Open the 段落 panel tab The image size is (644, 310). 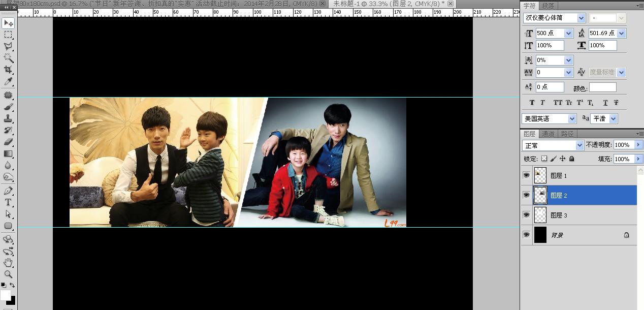click(x=549, y=6)
